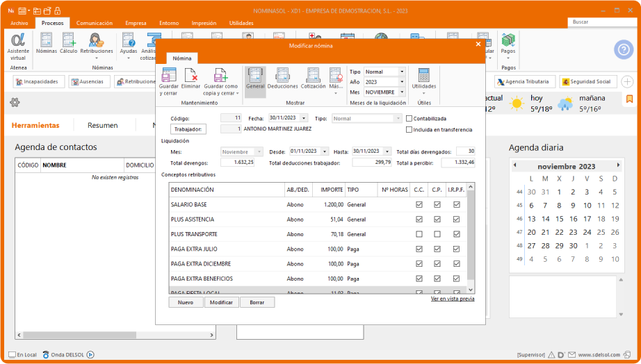Click the Total días devengados field
Screen dimensions: 641x364
tap(466, 151)
